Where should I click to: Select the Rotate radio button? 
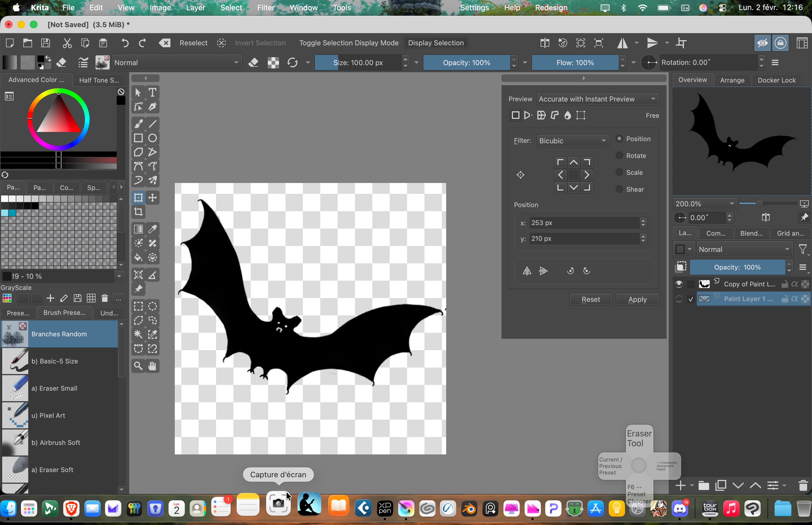620,156
